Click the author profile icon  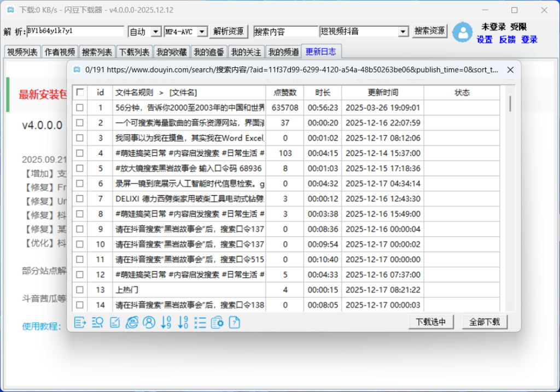(149, 323)
